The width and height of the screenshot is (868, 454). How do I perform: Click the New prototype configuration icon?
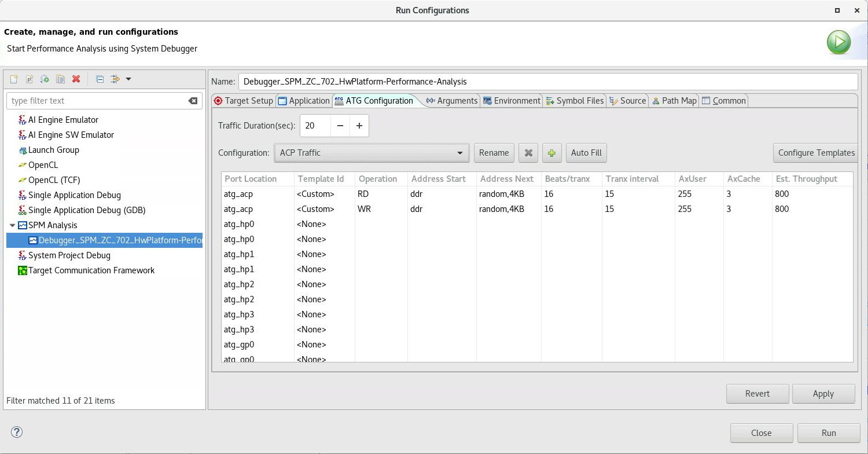[29, 79]
